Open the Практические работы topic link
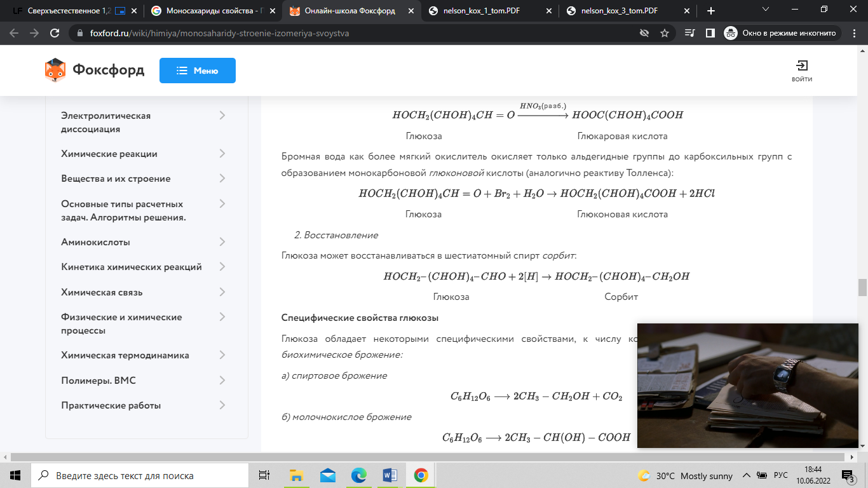This screenshot has height=488, width=868. point(111,405)
